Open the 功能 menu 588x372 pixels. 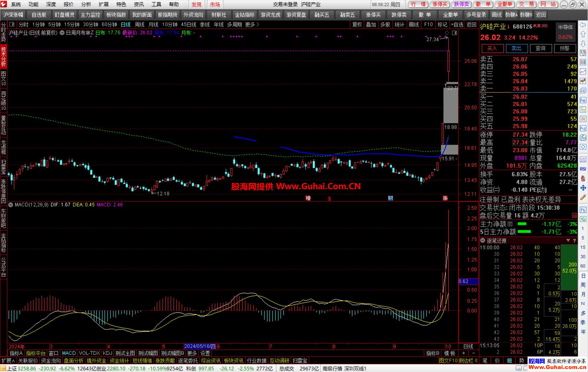pos(33,4)
